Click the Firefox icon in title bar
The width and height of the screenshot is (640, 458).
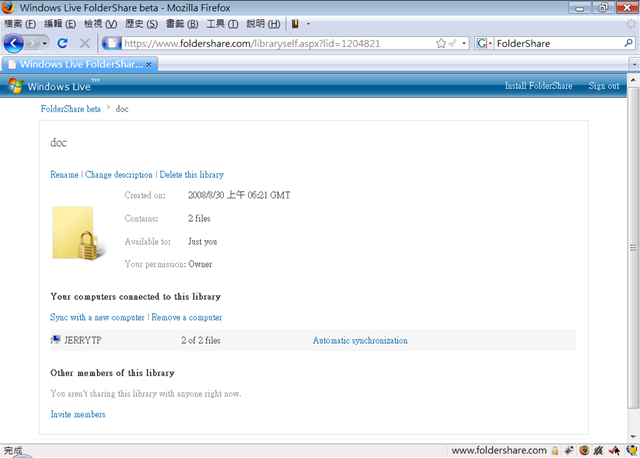point(8,7)
